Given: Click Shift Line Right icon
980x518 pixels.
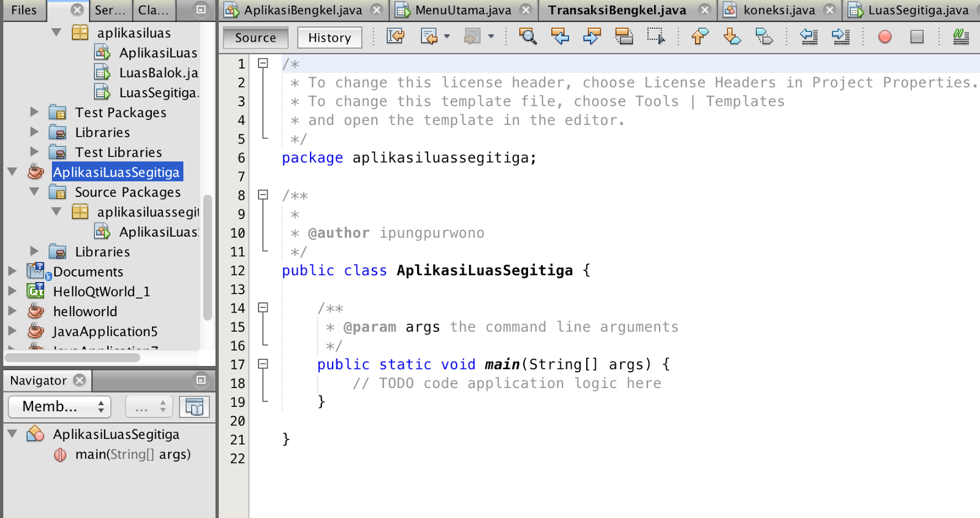Looking at the screenshot, I should [x=840, y=37].
